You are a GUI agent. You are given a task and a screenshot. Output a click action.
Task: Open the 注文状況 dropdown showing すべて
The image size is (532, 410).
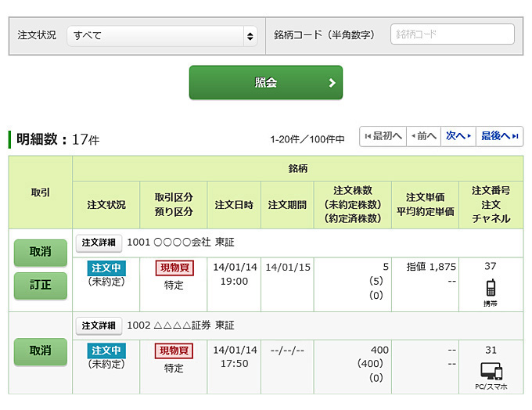tap(162, 36)
